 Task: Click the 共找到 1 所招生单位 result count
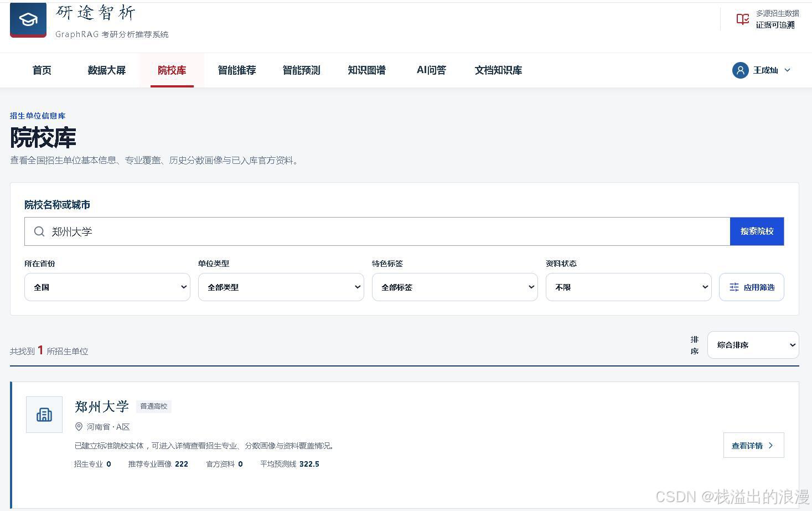[49, 350]
